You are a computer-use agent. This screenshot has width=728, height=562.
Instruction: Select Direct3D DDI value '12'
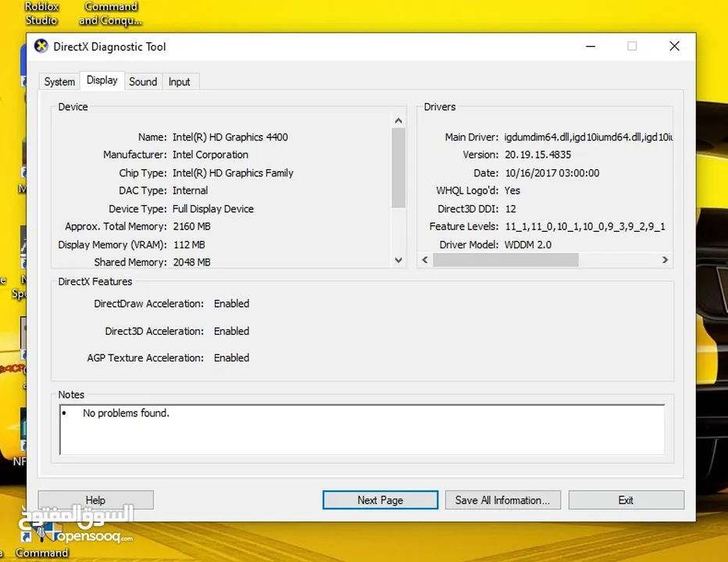pyautogui.click(x=510, y=209)
